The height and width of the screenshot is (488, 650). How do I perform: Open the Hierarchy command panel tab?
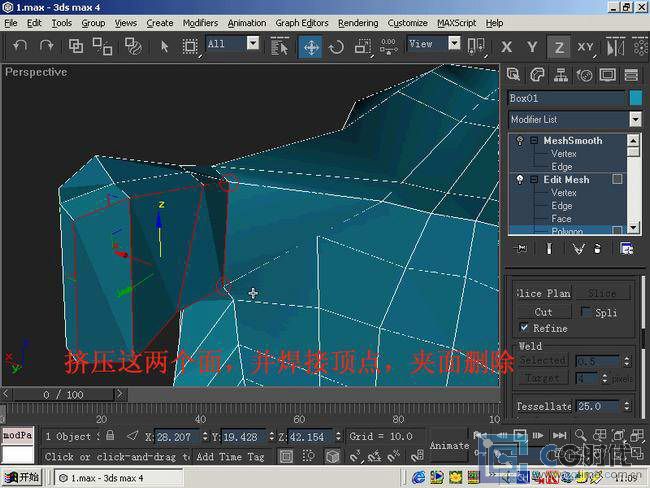click(560, 75)
